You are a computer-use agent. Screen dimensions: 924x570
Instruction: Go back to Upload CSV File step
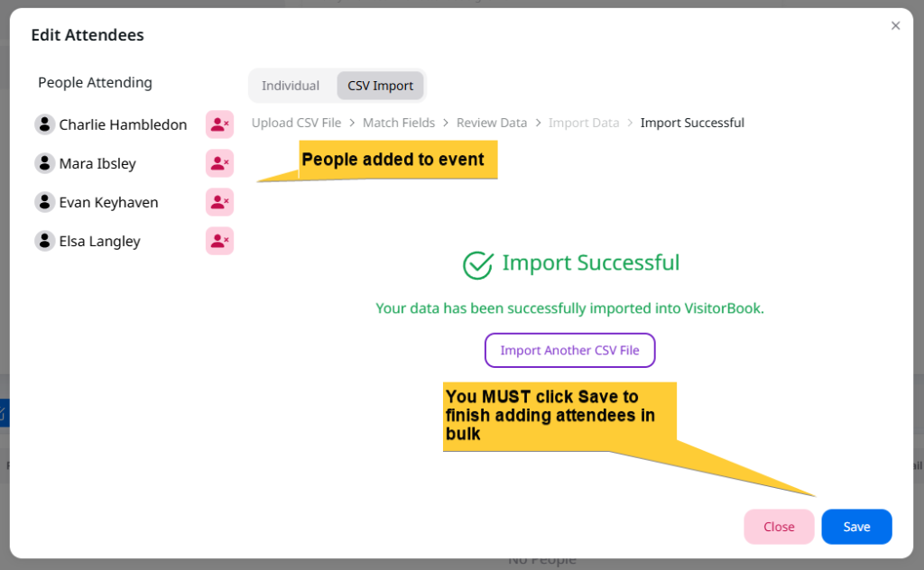(x=296, y=123)
